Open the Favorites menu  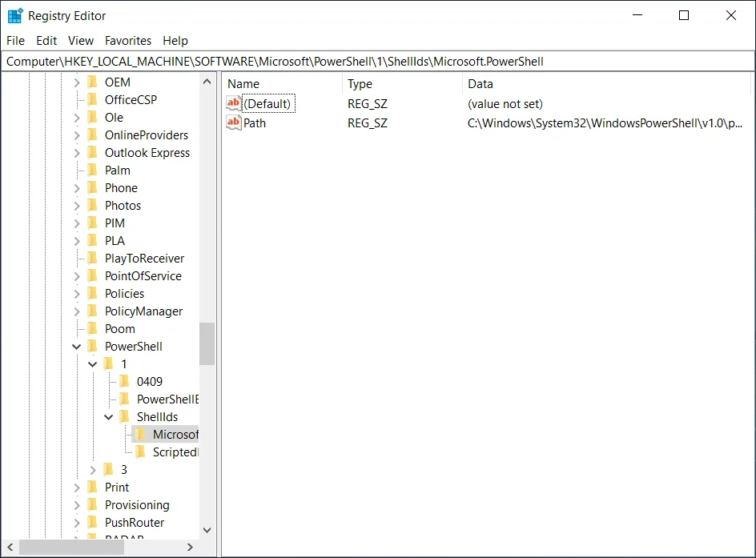[x=128, y=41]
